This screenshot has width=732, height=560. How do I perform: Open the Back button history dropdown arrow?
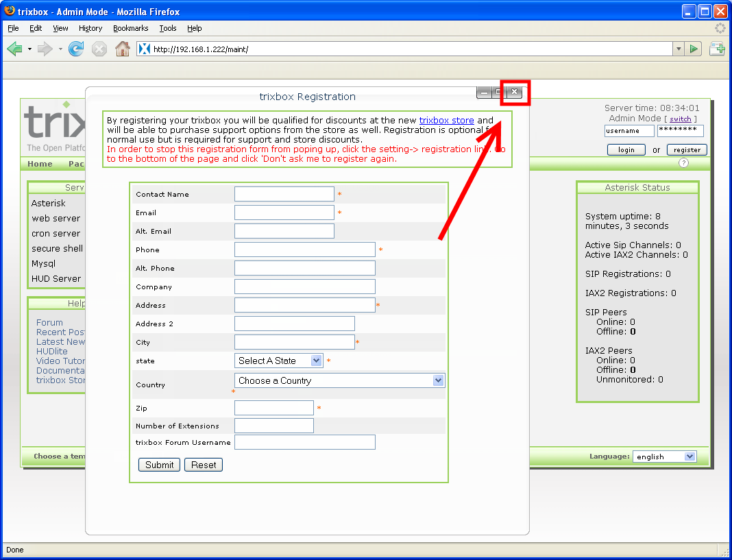(29, 49)
